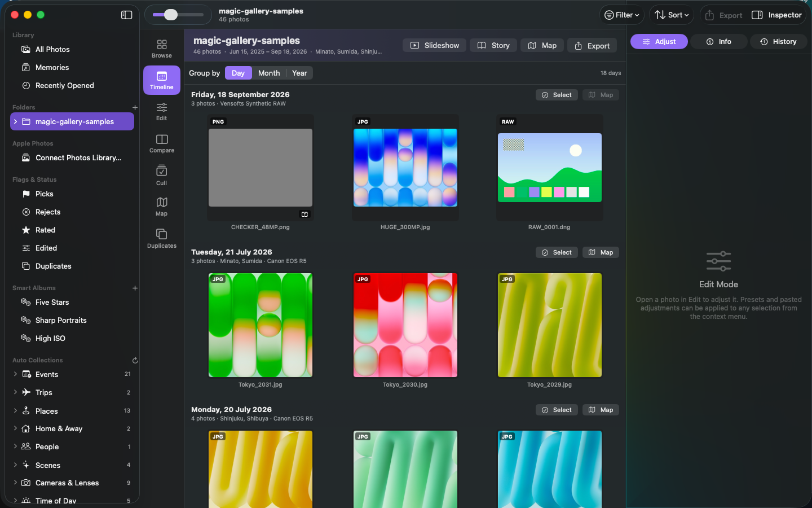Show Rated photos in the sidebar

(72, 230)
